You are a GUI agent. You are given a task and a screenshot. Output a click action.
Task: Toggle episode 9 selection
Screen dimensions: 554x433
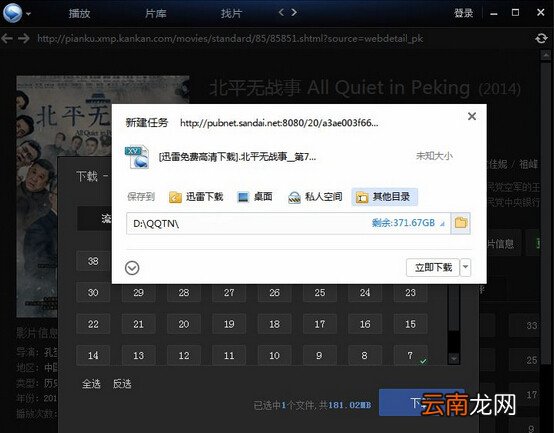pyautogui.click(x=319, y=355)
